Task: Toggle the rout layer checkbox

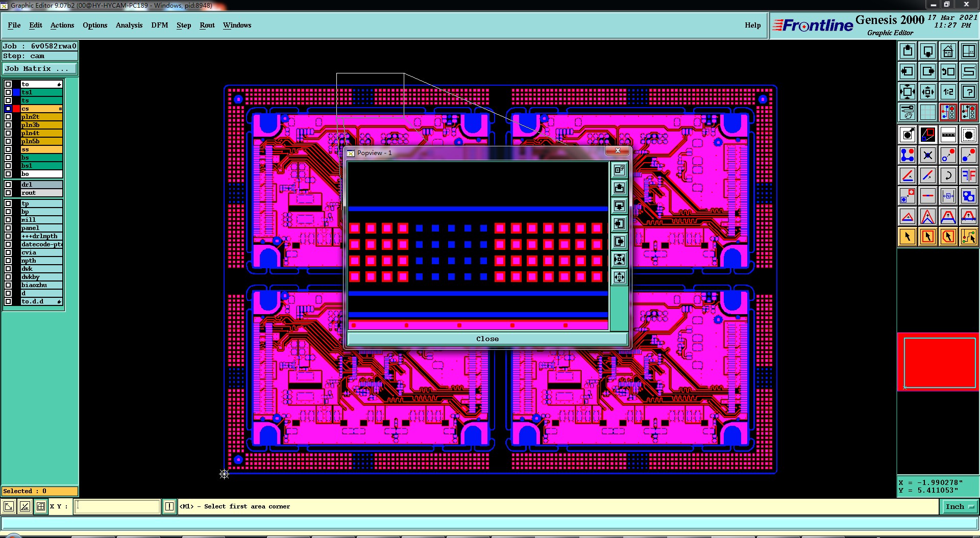Action: (x=8, y=193)
